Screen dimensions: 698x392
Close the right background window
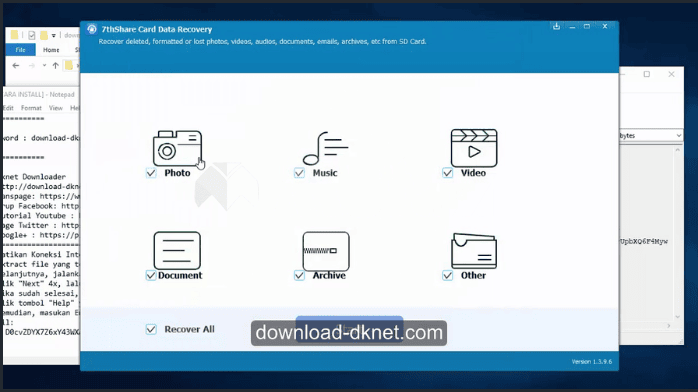click(x=671, y=74)
